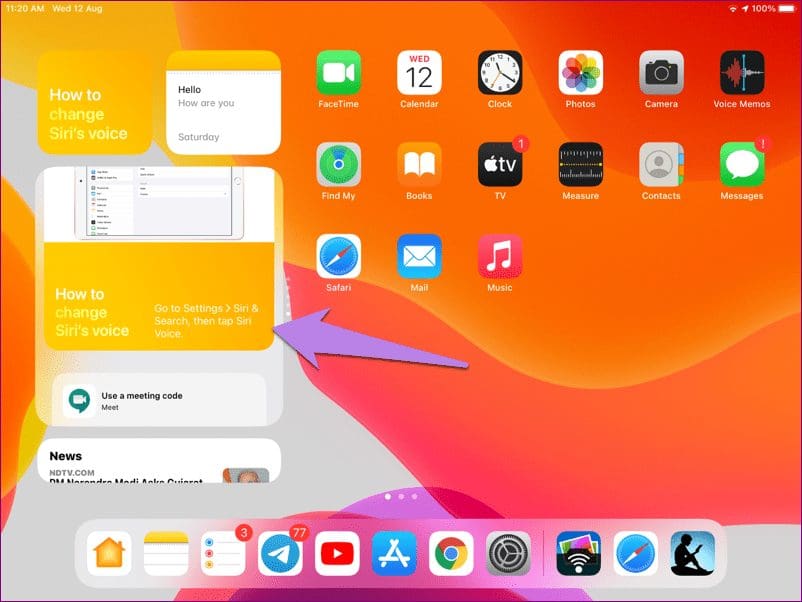Tap the Wi-Fi icon in status bar
Image resolution: width=802 pixels, height=602 pixels.
pos(732,9)
